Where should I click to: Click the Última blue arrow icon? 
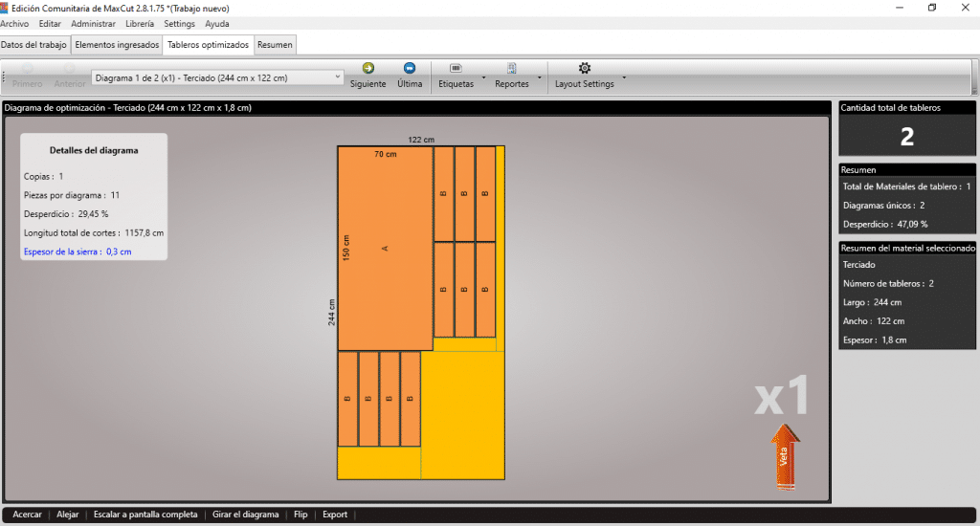tap(410, 68)
